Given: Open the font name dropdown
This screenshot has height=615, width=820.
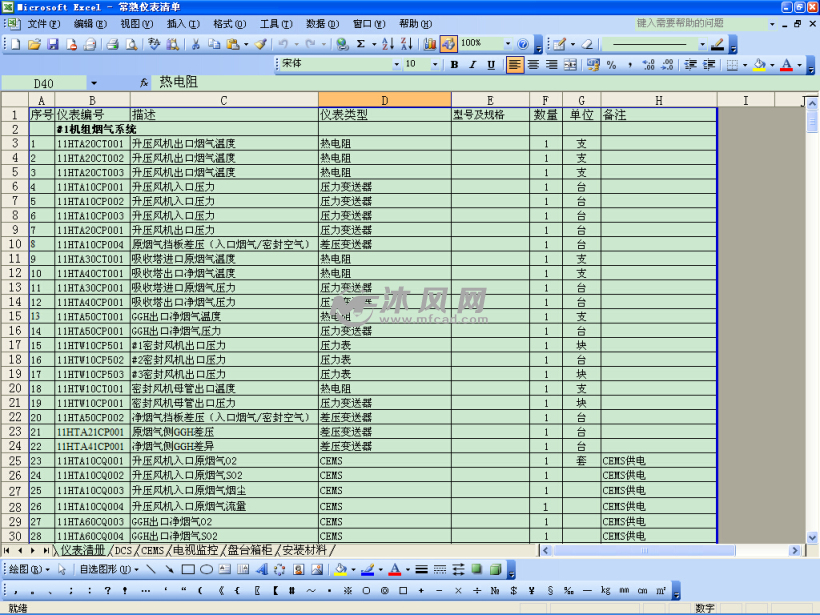Looking at the screenshot, I should pos(395,64).
